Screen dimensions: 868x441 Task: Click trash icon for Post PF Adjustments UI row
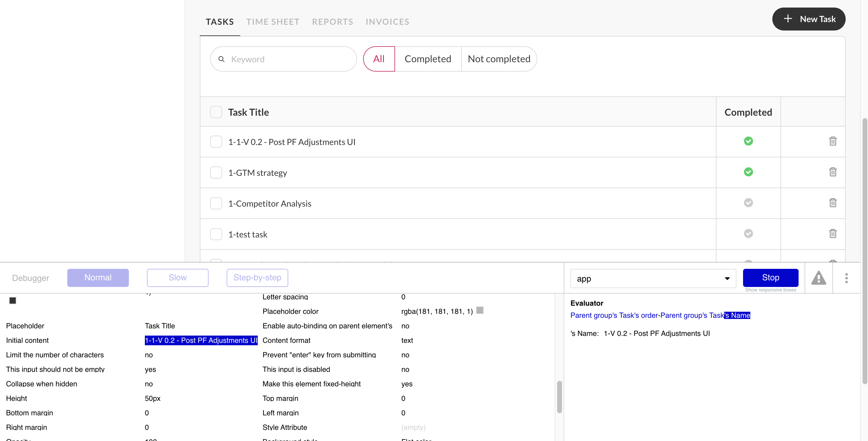pyautogui.click(x=833, y=141)
